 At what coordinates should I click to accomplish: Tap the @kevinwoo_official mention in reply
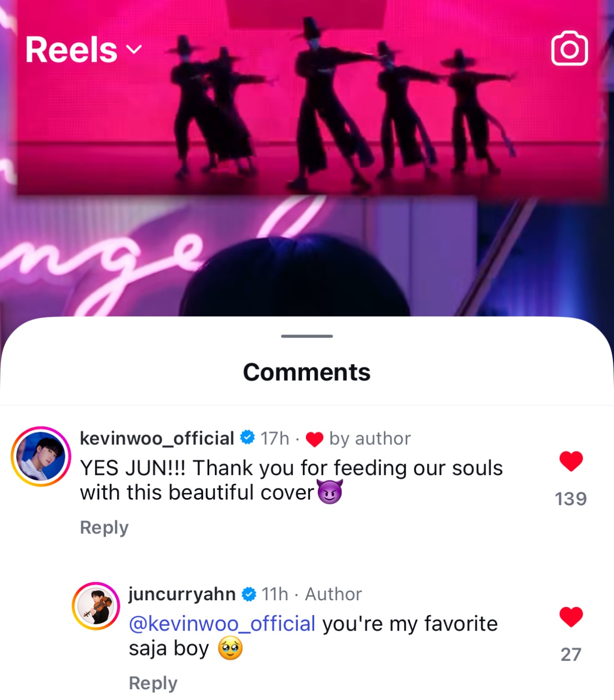(222, 624)
